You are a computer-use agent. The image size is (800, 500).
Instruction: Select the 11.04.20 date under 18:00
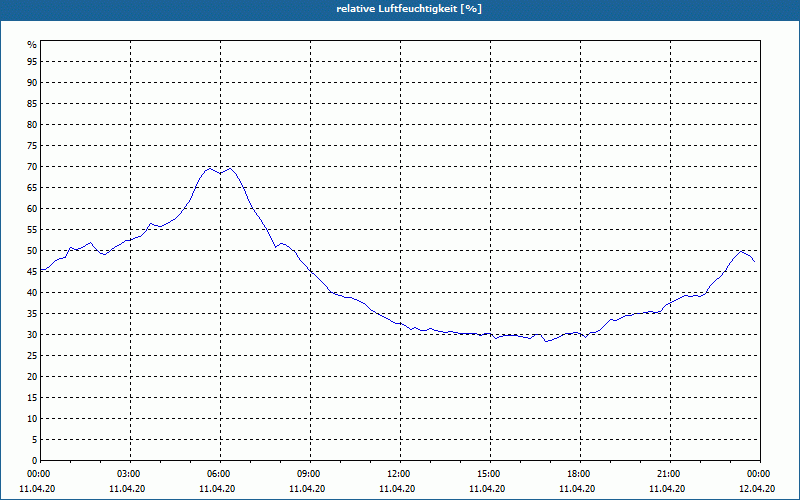(577, 489)
